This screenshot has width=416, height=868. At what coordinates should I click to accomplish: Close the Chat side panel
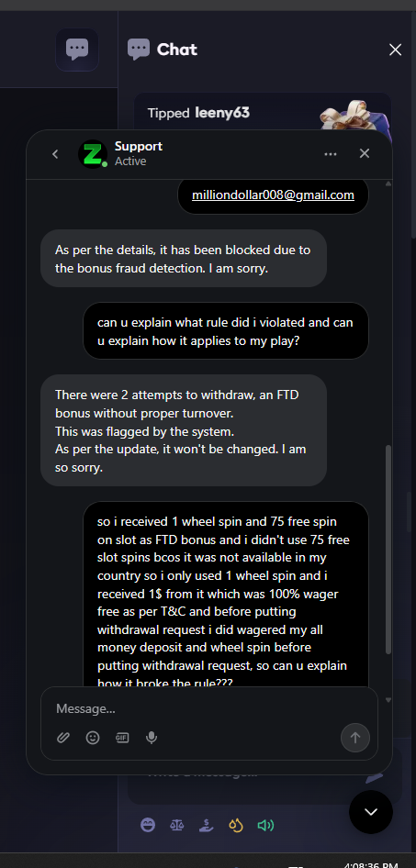coord(395,50)
